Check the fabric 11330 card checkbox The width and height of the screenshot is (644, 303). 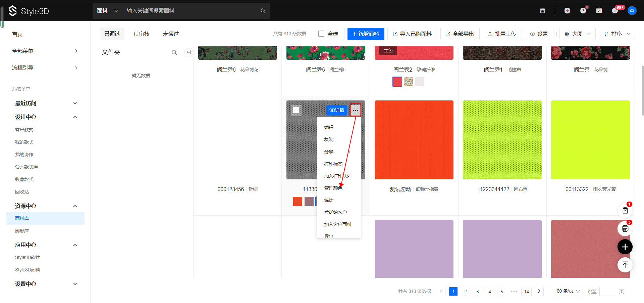[x=296, y=110]
